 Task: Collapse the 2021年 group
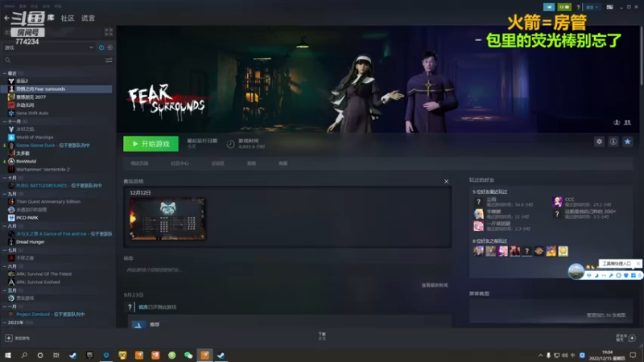tap(5, 323)
